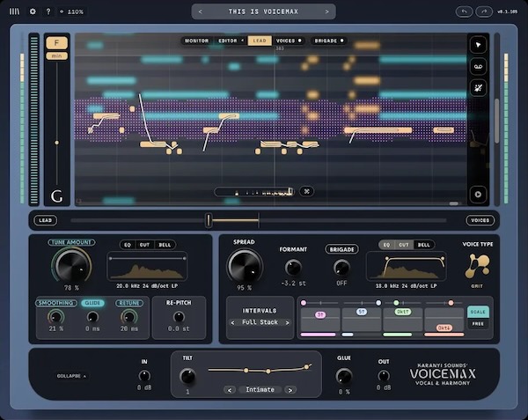Click the Tune Amount knob
This screenshot has width=528, height=420.
pos(72,266)
